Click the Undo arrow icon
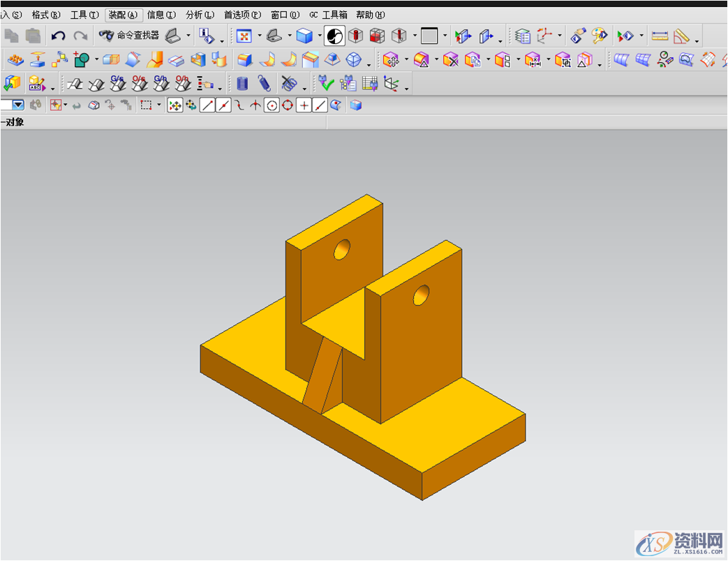 click(x=59, y=36)
